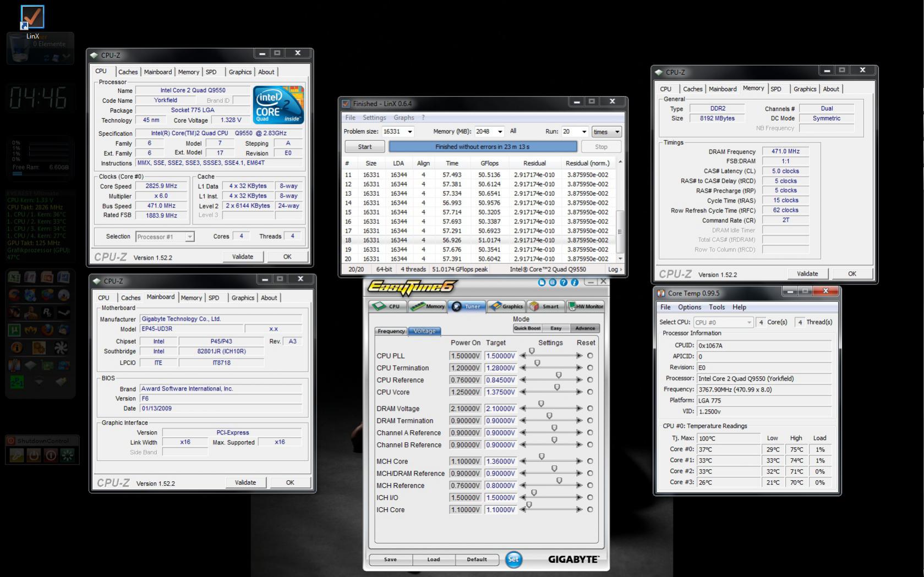Select the Reset radio for MCH Reference
The width and height of the screenshot is (924, 577).
click(x=590, y=486)
